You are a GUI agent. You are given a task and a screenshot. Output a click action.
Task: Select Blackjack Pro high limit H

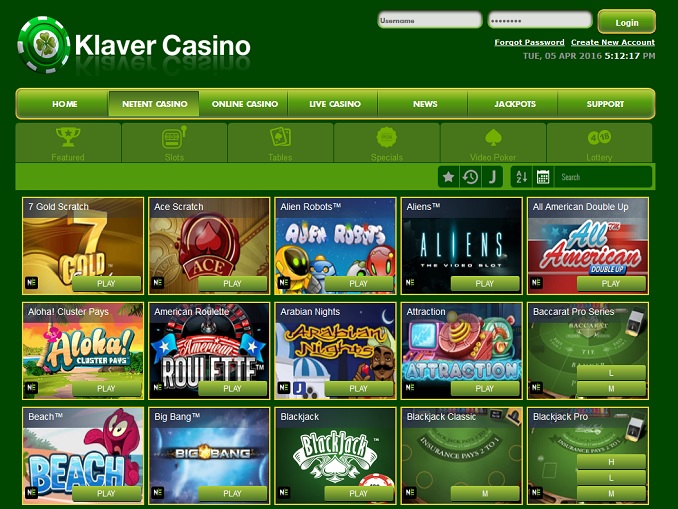tap(611, 462)
